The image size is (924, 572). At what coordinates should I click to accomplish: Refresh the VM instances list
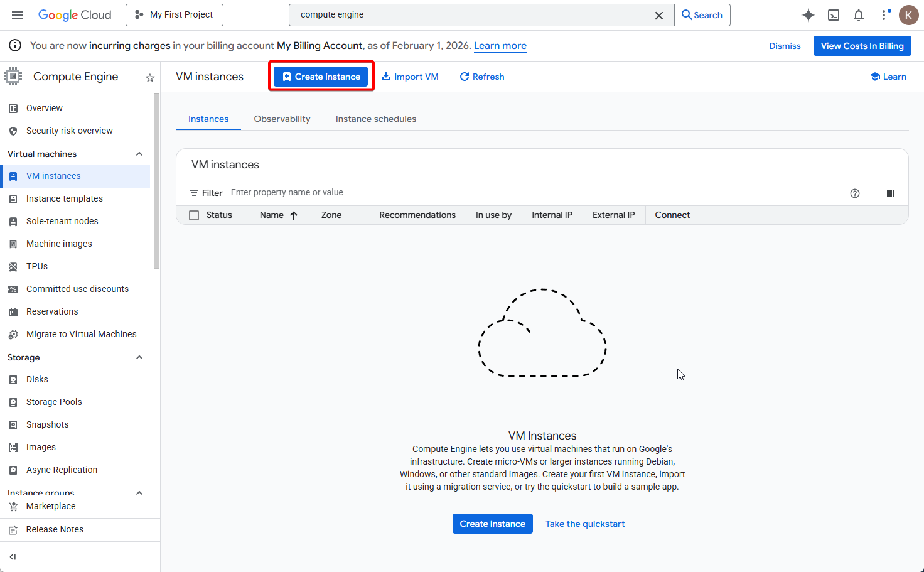pyautogui.click(x=482, y=77)
